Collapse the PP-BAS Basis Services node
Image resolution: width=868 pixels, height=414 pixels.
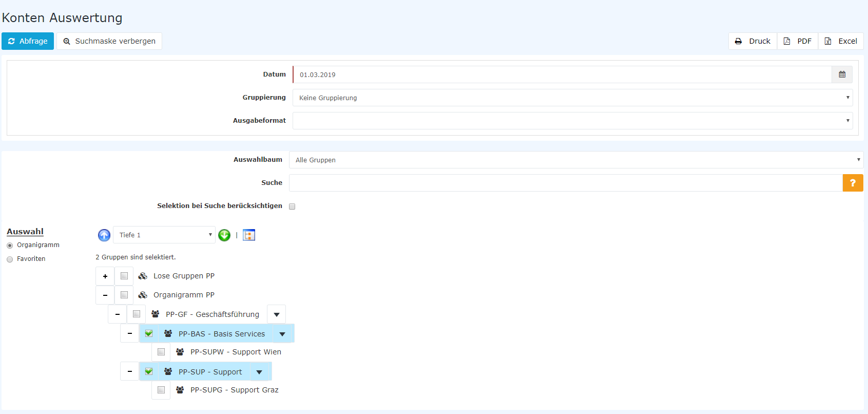click(x=130, y=333)
